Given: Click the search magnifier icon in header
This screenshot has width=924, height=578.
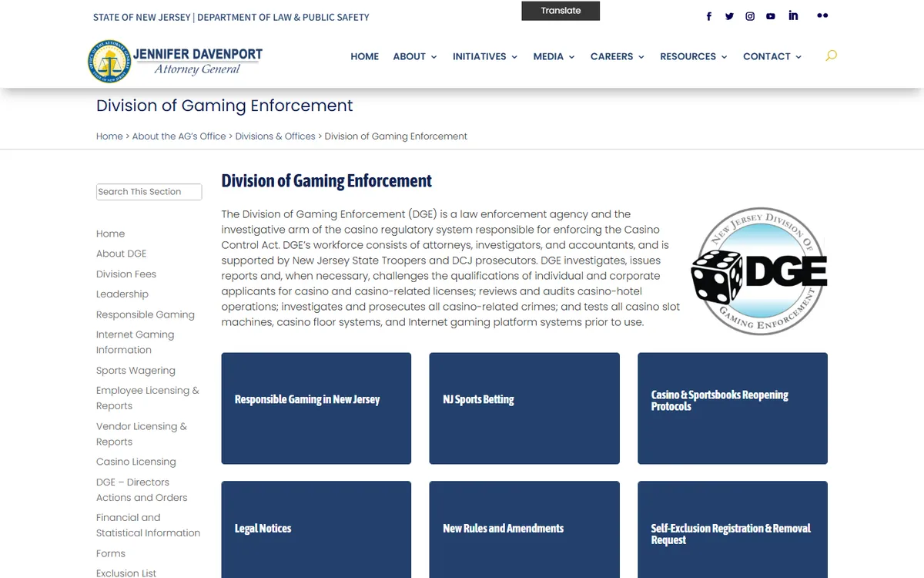Looking at the screenshot, I should click(831, 55).
